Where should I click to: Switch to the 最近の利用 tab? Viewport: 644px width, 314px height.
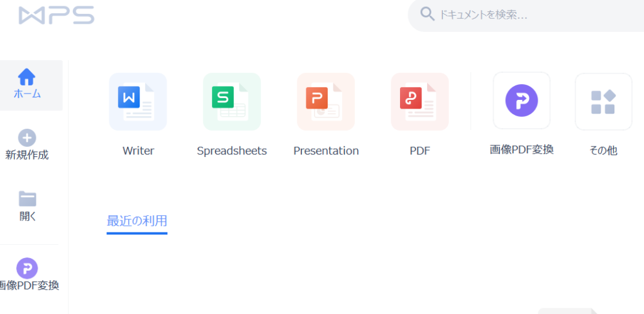click(x=137, y=221)
